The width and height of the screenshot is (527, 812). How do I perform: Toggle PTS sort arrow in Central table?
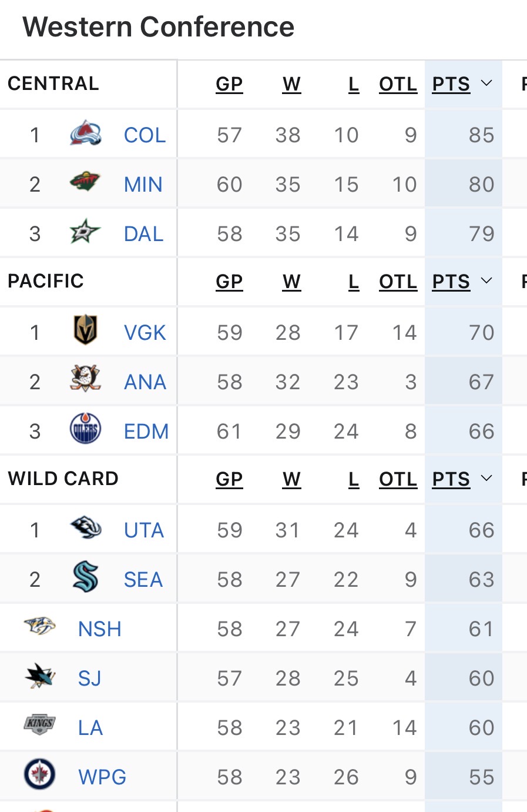point(486,83)
